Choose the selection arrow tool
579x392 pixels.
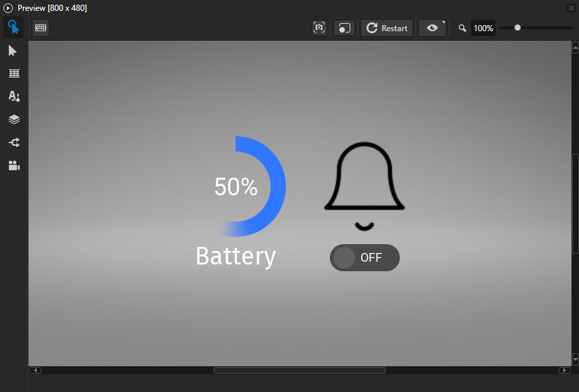[x=12, y=51]
